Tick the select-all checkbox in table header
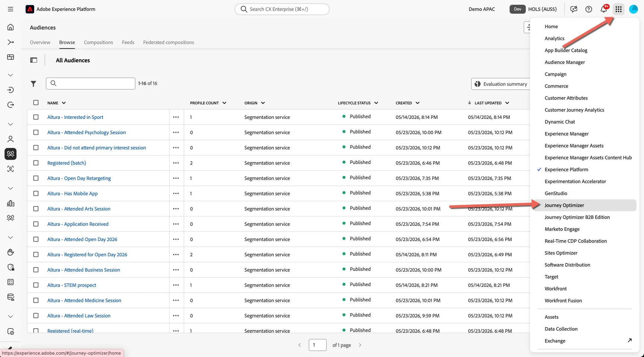644x357 pixels. (x=36, y=102)
